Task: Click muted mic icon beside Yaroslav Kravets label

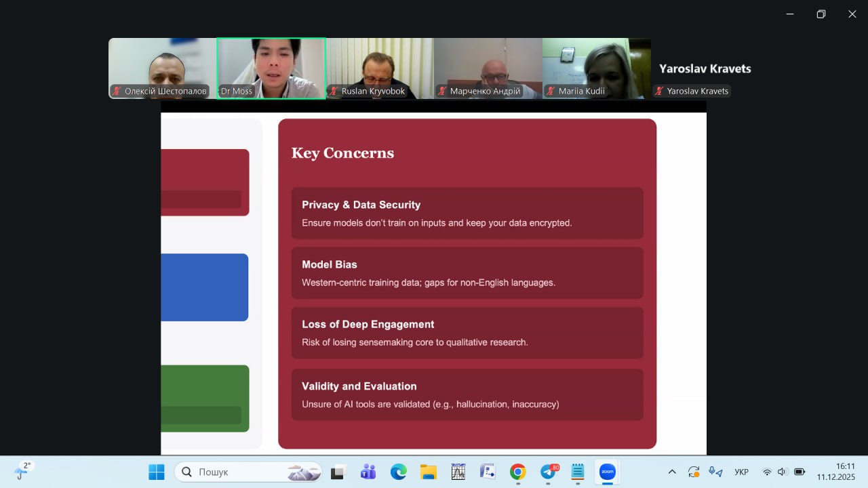Action: pyautogui.click(x=660, y=91)
